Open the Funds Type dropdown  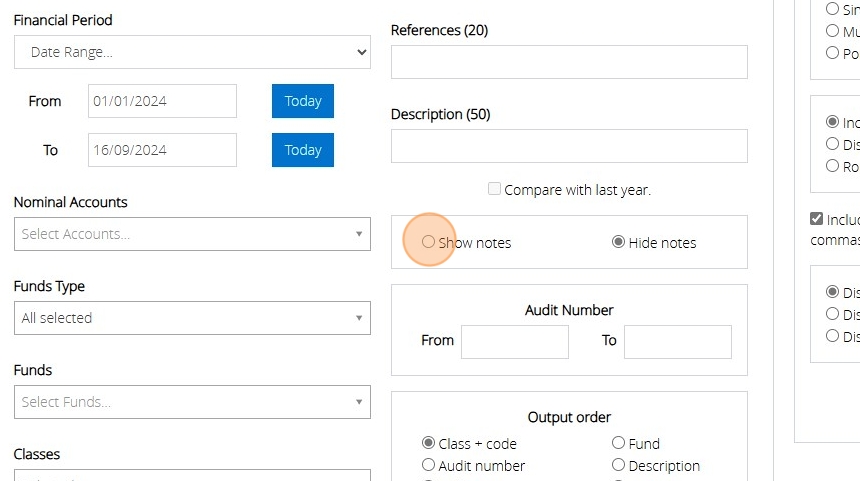coord(192,318)
